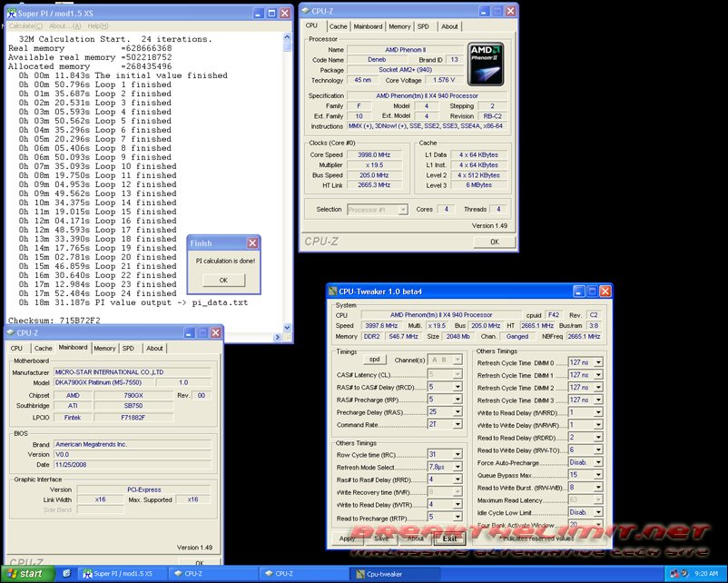Expand the RAS# to CAS# Delay (tRCD) dropdown
The width and height of the screenshot is (728, 583).
click(457, 387)
